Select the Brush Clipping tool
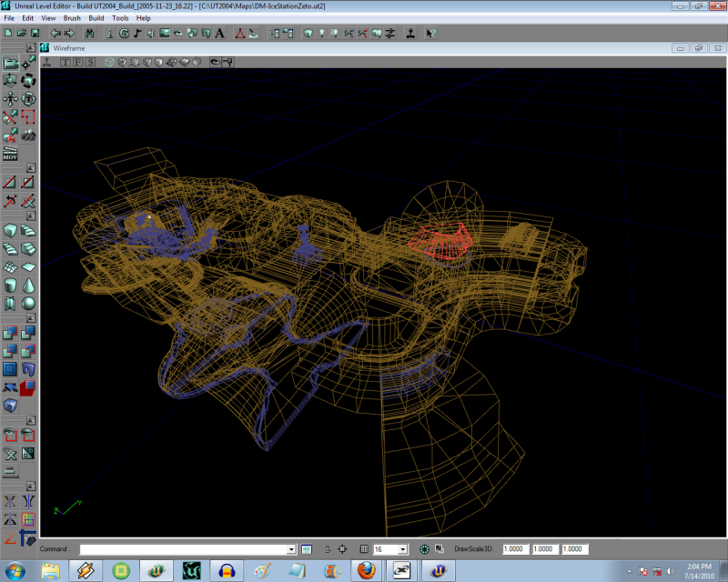Screen dimensions: 728x582 point(10,117)
